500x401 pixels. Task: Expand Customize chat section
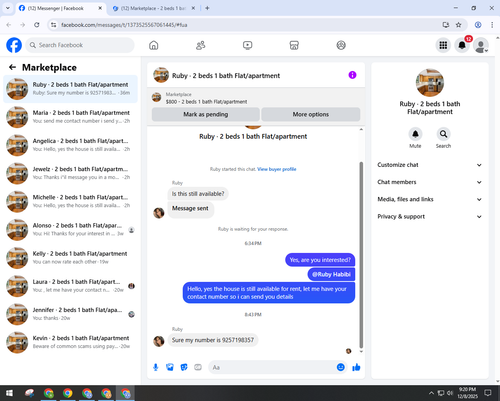tap(430, 165)
